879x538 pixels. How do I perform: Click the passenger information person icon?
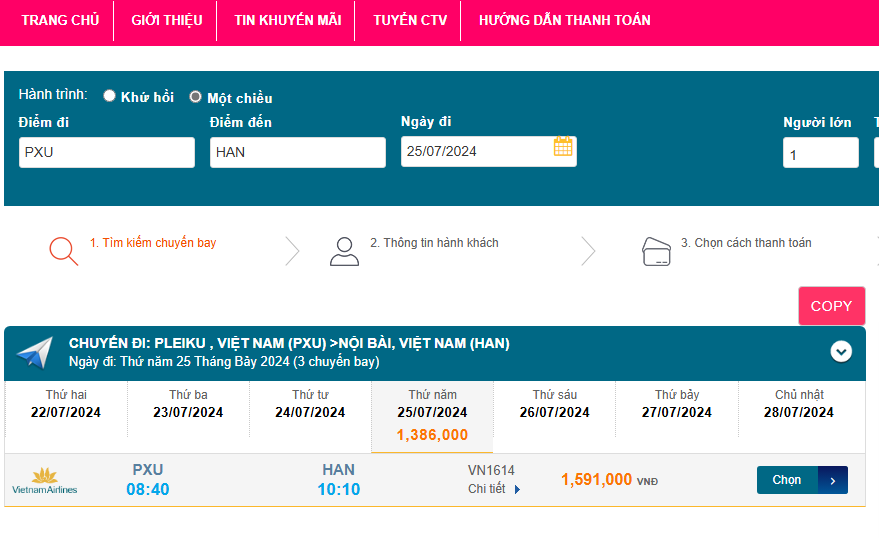coord(344,251)
